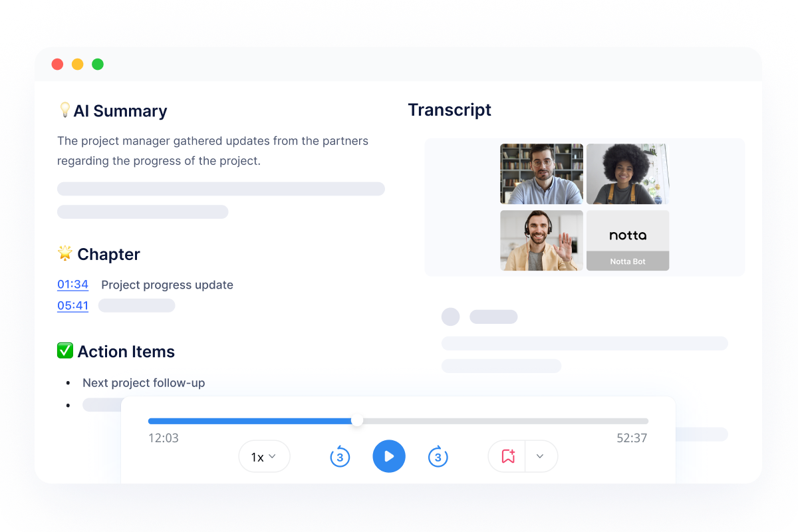
Task: Select the Next project follow-up action item
Action: click(144, 382)
